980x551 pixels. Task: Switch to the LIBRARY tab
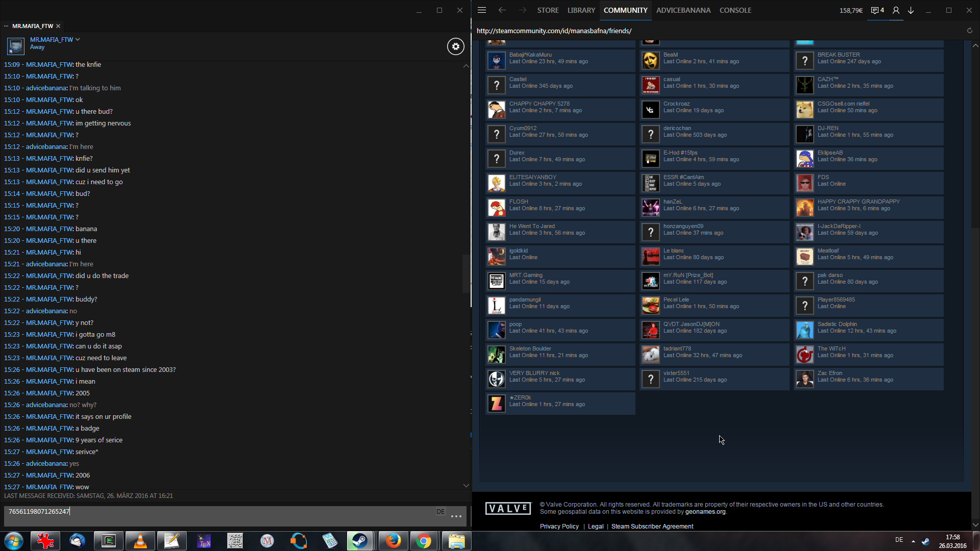point(581,10)
